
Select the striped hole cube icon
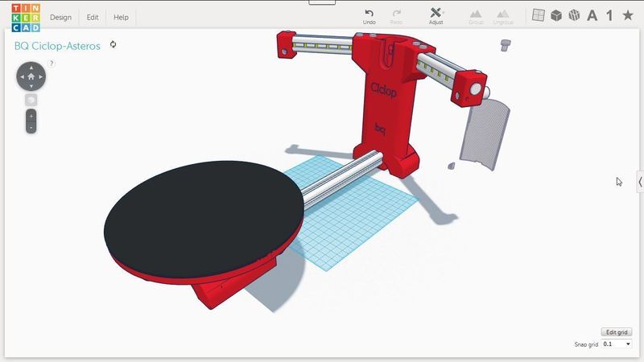(x=574, y=15)
